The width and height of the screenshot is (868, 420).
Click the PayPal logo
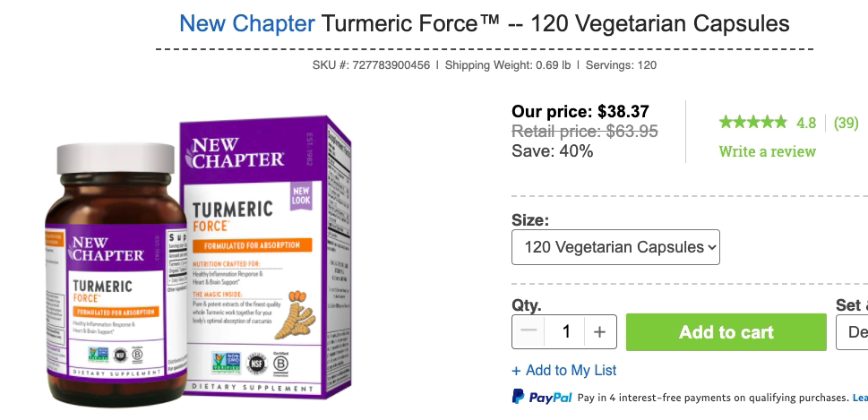(x=542, y=397)
